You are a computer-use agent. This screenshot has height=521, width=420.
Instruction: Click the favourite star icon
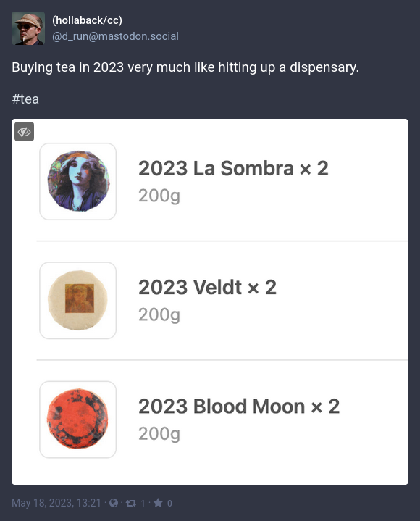click(x=158, y=503)
